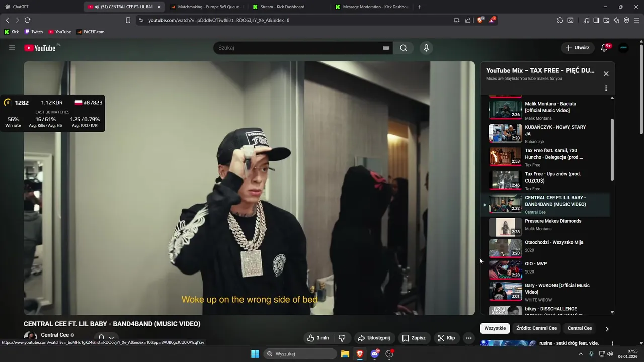Open the Central Cee channel name

click(55, 335)
